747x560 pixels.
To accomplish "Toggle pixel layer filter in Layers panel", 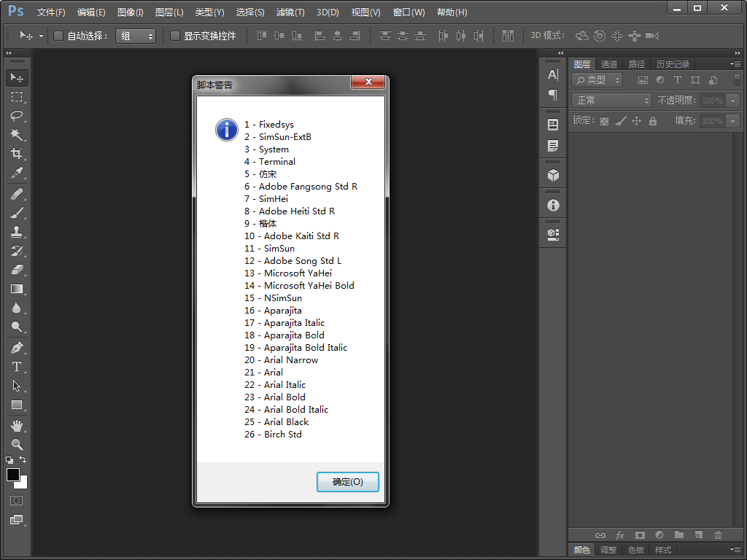I will 643,80.
